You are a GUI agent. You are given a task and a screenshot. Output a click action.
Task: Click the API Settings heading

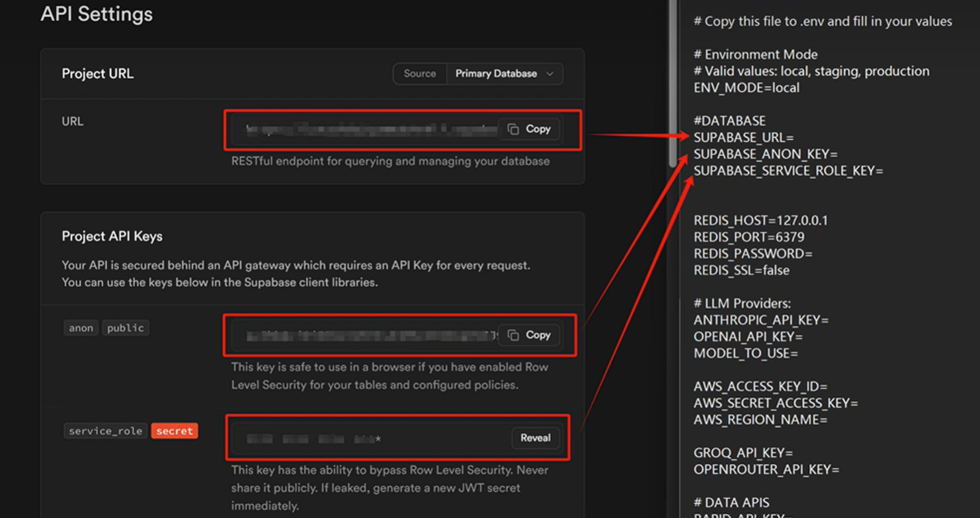(x=97, y=14)
